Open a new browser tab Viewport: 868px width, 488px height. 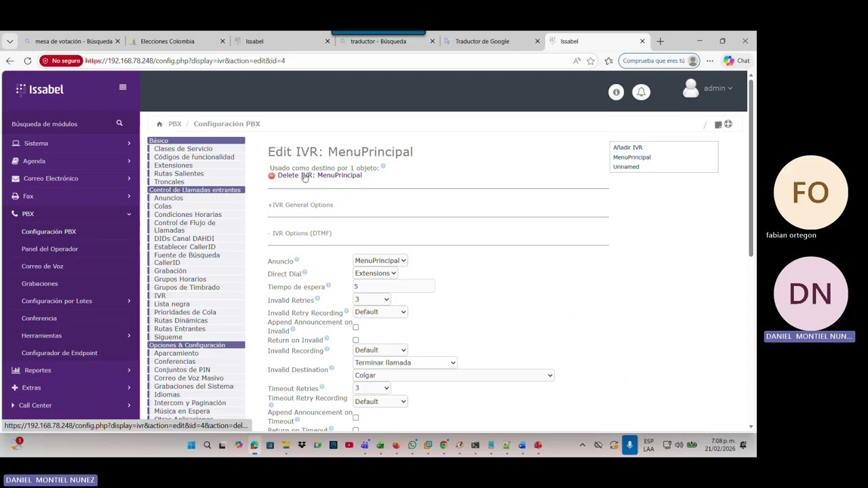[x=660, y=41]
